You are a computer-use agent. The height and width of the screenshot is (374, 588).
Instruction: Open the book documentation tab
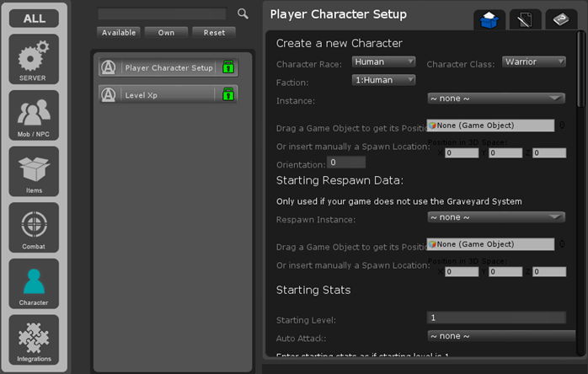click(x=561, y=20)
